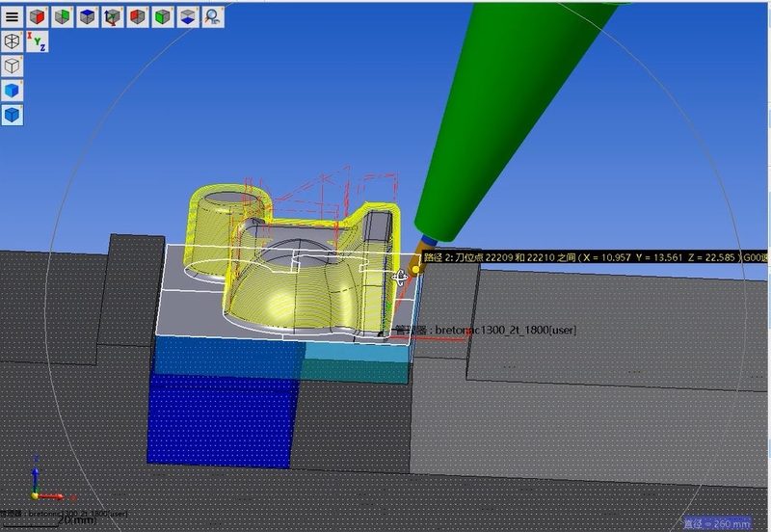Click the magnifier zoom tool icon
Image resolution: width=771 pixels, height=532 pixels.
pos(213,16)
